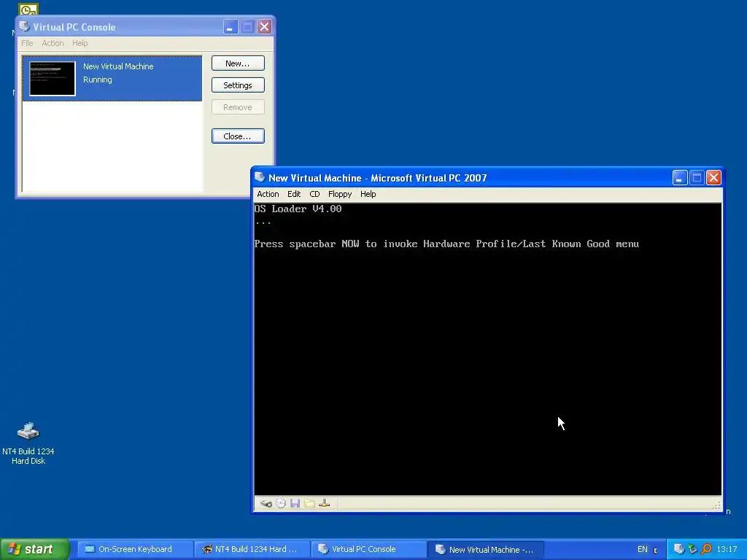The width and height of the screenshot is (747, 560).
Task: Select the New Virtual Machine thumbnail in console
Action: (x=53, y=79)
